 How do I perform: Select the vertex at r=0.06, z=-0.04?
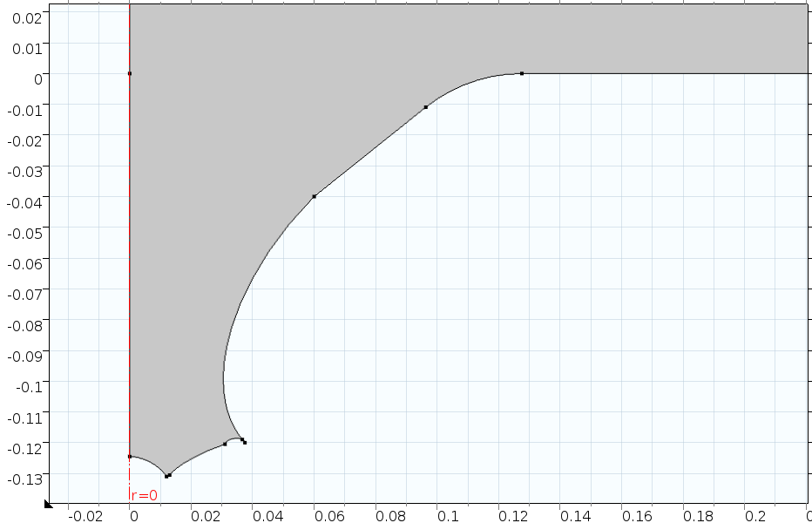coord(314,196)
